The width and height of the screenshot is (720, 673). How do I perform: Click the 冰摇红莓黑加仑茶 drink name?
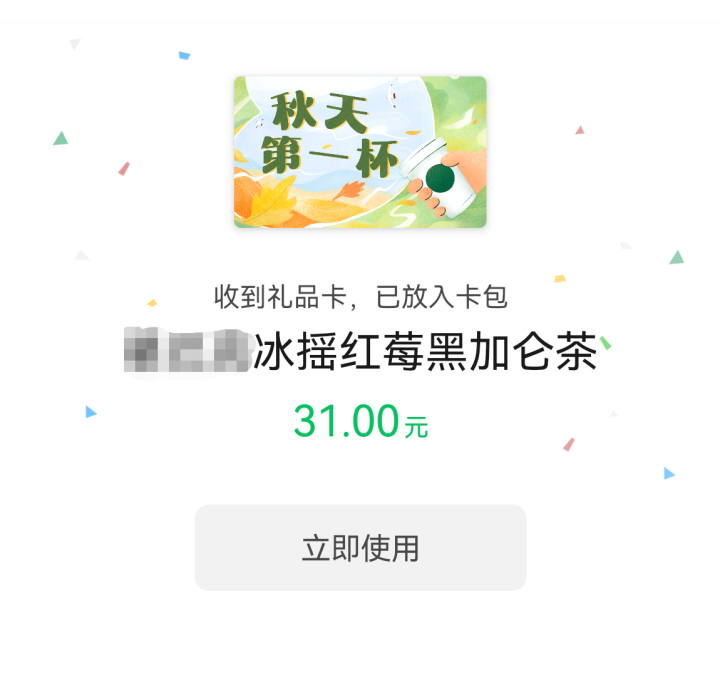pyautogui.click(x=425, y=351)
